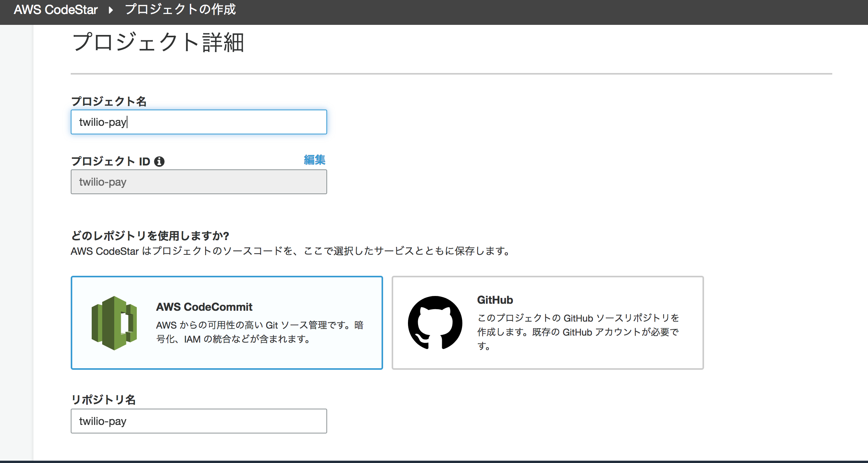Viewport: 868px width, 463px height.
Task: Click the プロジェクト詳細 heading
Action: point(158,42)
